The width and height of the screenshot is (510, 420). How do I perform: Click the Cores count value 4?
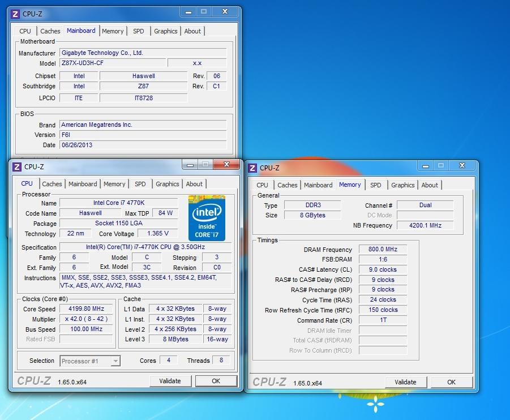coord(169,360)
